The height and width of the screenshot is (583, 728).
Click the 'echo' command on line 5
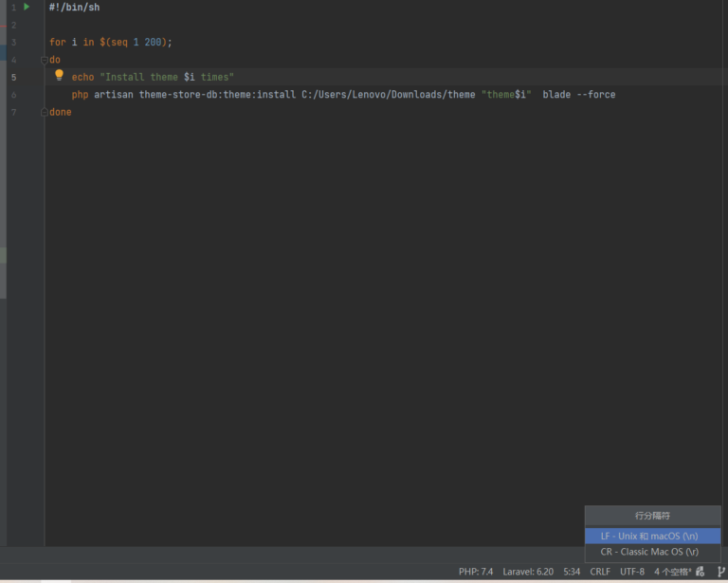[82, 77]
